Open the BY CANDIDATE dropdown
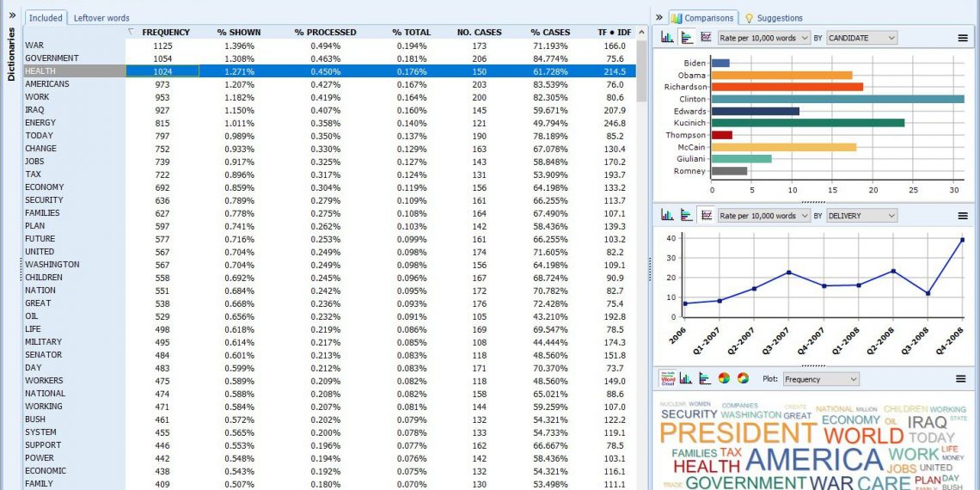Viewport: 980px width, 490px height. tap(862, 38)
